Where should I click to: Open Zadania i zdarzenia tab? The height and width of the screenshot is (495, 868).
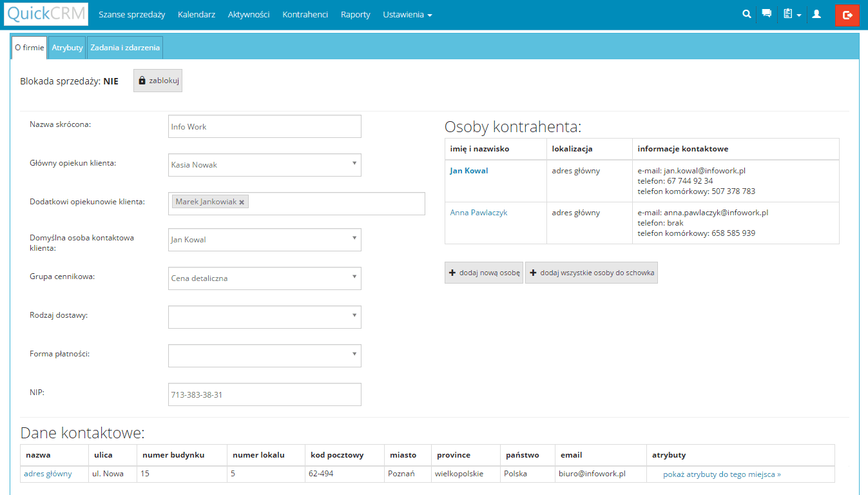(x=124, y=48)
